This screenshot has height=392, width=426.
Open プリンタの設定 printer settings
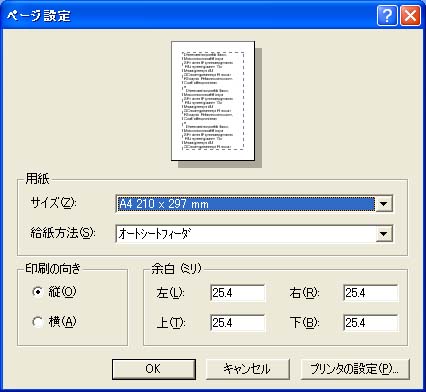point(354,369)
